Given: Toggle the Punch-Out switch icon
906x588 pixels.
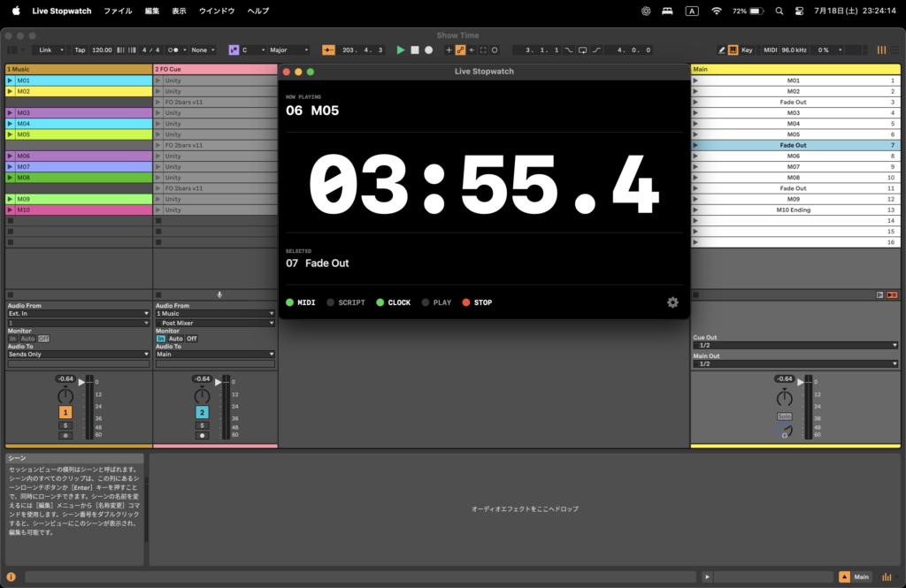Looking at the screenshot, I should (596, 50).
